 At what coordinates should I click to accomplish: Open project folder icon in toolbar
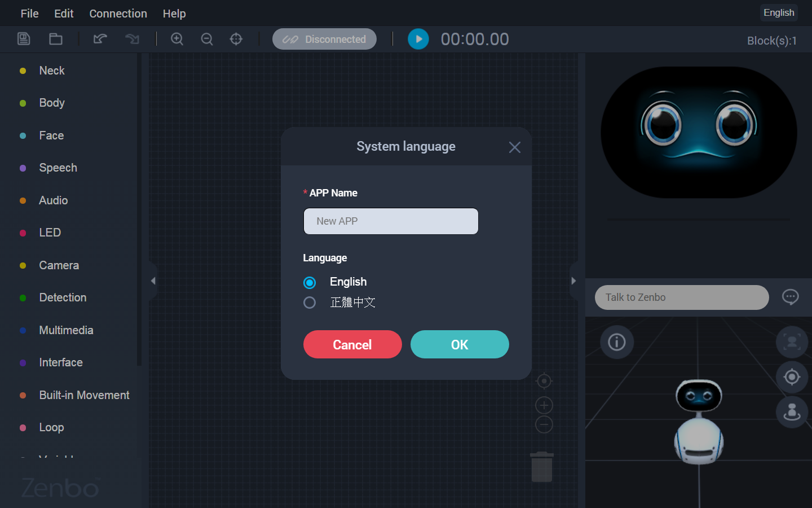point(56,39)
